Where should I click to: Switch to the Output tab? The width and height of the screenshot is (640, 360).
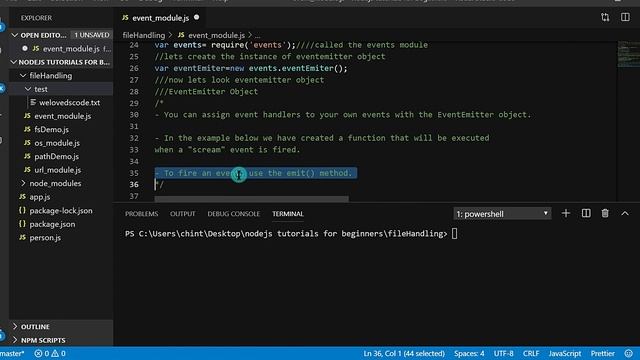point(182,213)
